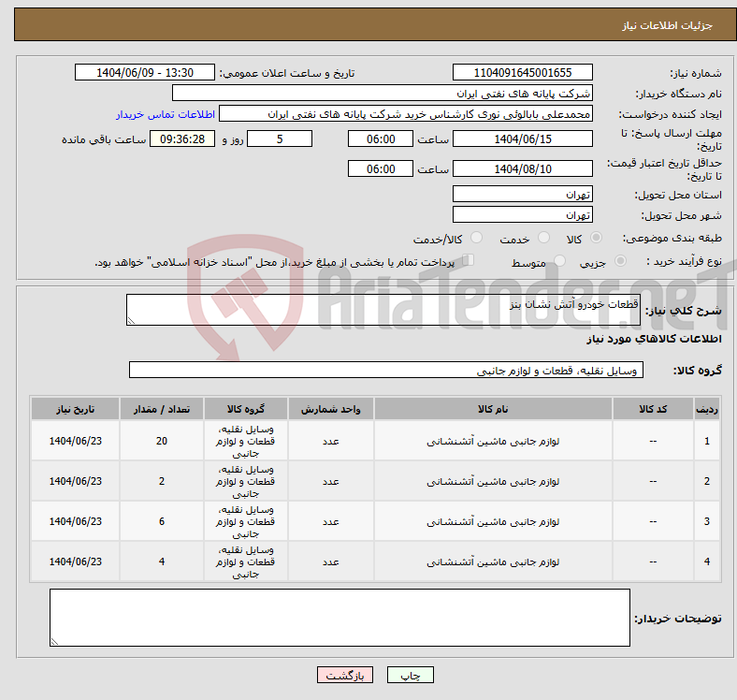
Task: Click unit عدد in row 2
Action: point(331,481)
